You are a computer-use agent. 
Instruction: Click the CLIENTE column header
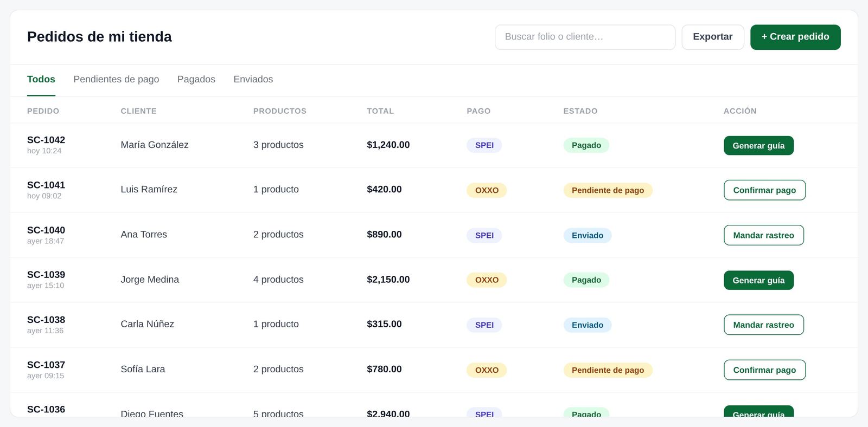(x=138, y=111)
